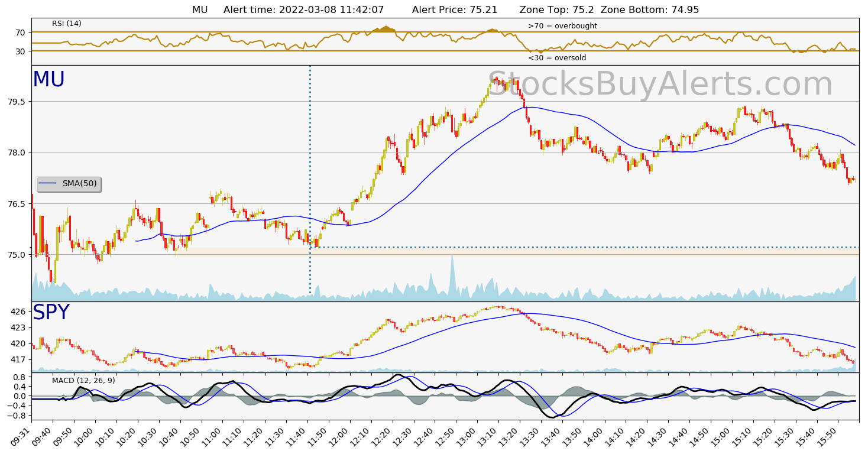Click the 426 SPY axis label
The height and width of the screenshot is (454, 868).
point(20,312)
